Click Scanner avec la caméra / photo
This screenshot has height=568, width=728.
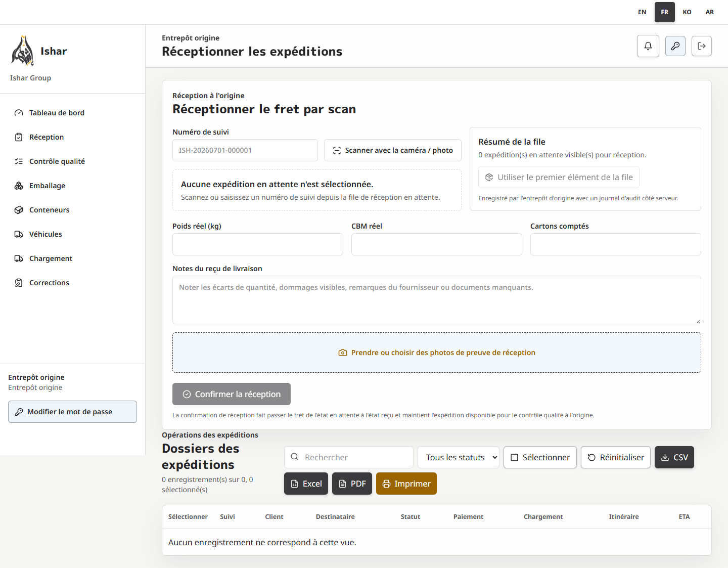(x=393, y=150)
